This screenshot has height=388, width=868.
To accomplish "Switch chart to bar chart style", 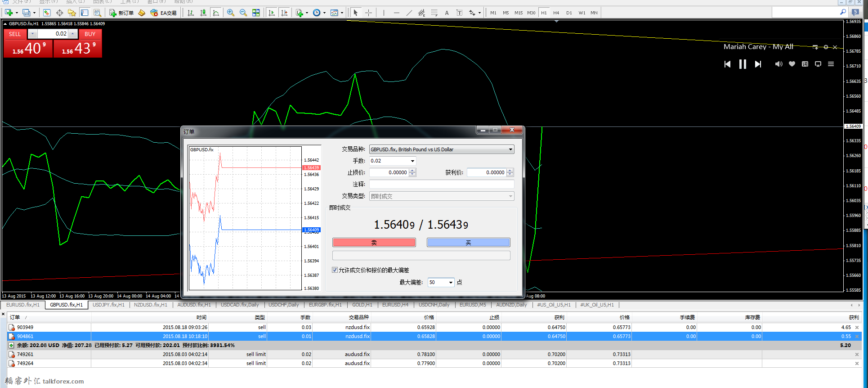I will (191, 13).
